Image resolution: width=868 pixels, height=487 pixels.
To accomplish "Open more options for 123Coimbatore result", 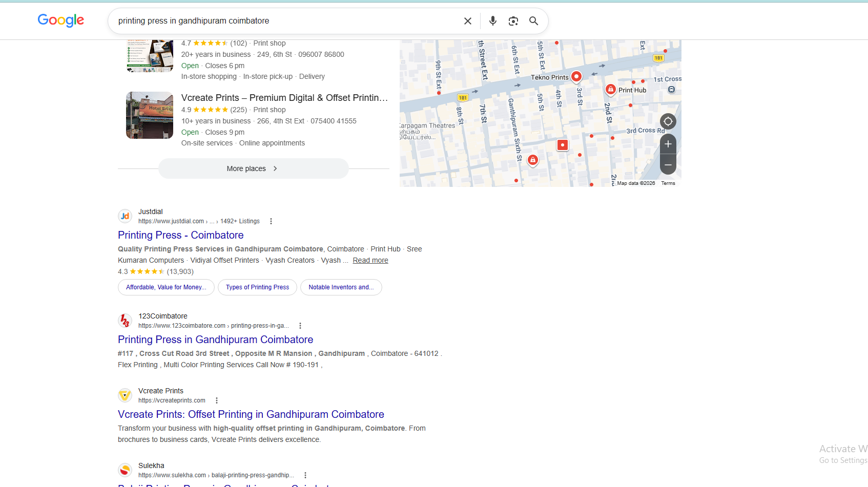I will [x=300, y=326].
